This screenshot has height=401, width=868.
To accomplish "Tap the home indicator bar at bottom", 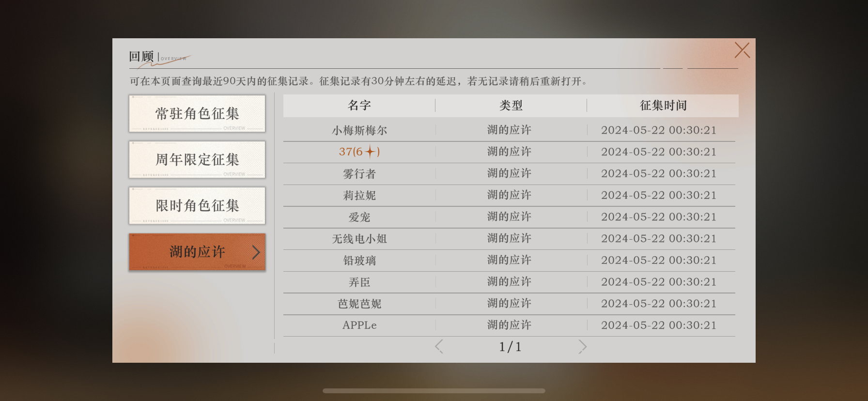I will tap(434, 391).
